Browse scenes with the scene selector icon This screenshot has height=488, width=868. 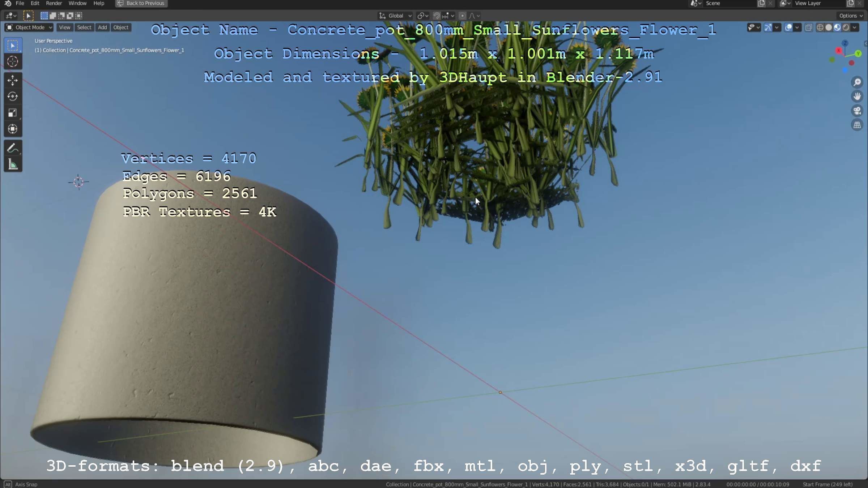pyautogui.click(x=695, y=3)
